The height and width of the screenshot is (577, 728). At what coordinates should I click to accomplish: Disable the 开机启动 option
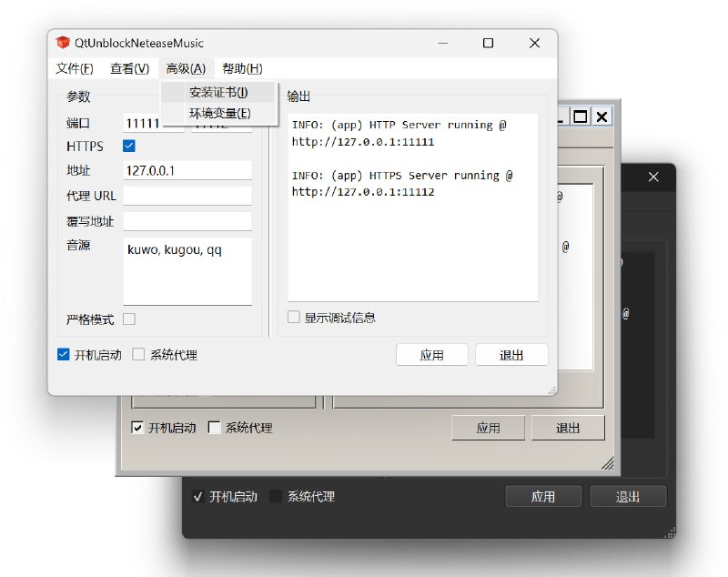point(63,354)
